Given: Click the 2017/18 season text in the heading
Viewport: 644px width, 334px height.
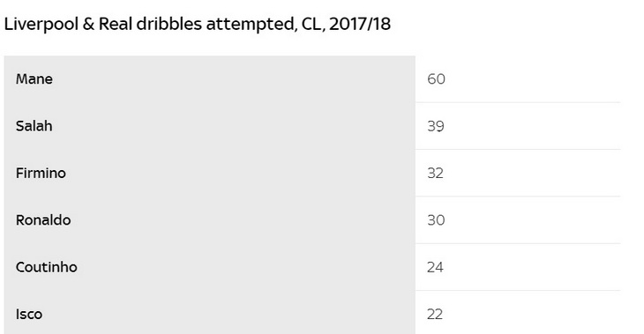Looking at the screenshot, I should tap(360, 24).
